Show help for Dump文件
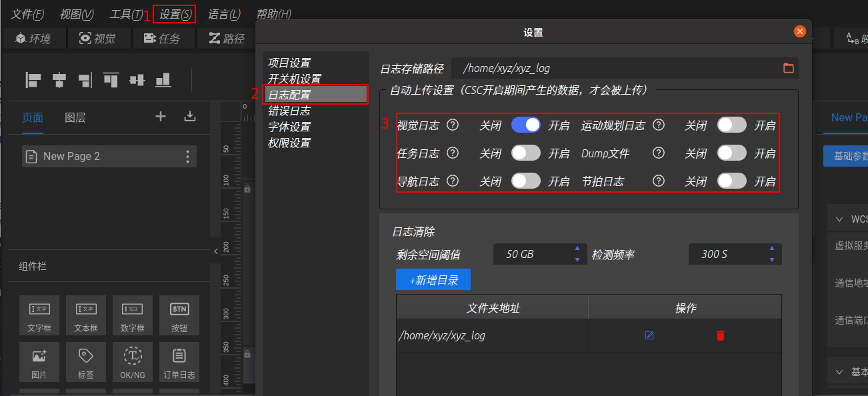The height and width of the screenshot is (396, 868). 659,153
